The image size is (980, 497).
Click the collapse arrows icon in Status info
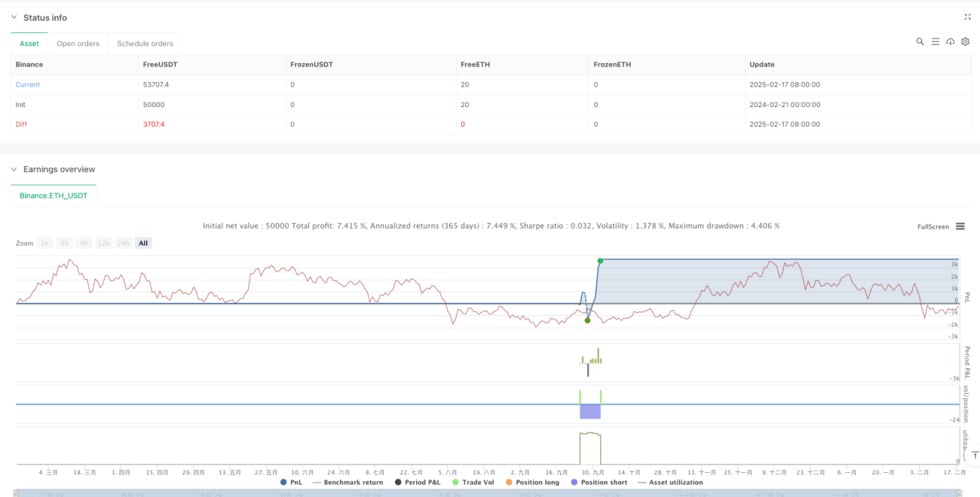(x=967, y=17)
